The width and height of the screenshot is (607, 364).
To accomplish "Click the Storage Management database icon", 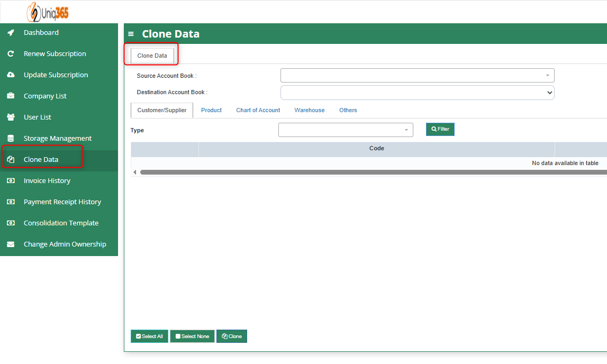I will (x=11, y=139).
